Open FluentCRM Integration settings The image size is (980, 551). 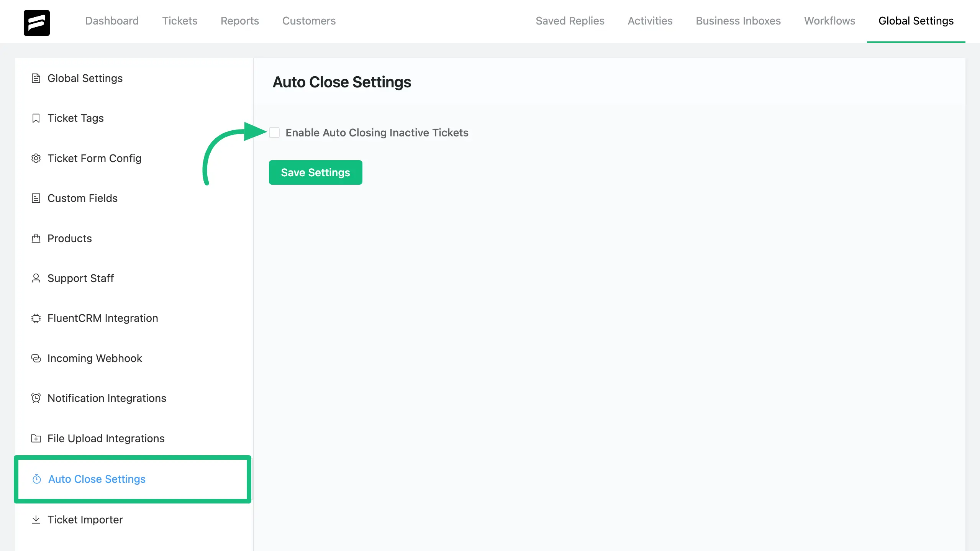(134, 318)
